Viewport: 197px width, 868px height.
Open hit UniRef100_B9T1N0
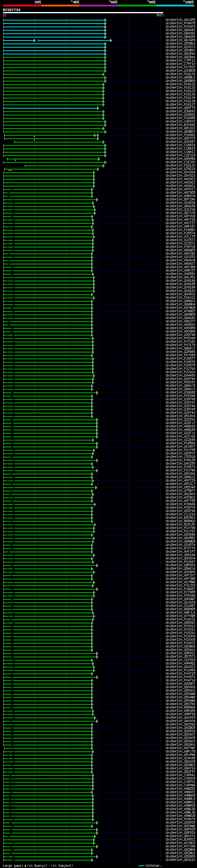point(180,199)
